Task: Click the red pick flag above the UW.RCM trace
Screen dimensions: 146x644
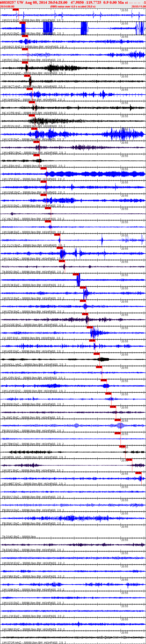Action: (x=76, y=274)
